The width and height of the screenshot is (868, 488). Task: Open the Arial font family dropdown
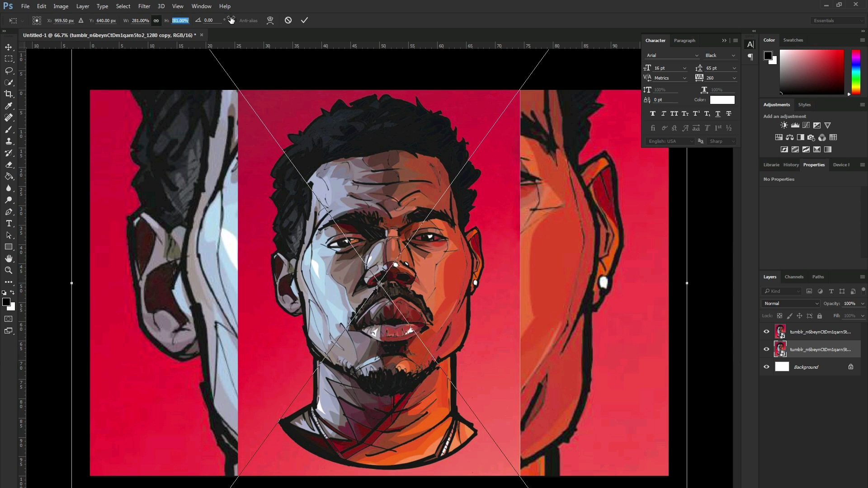pos(672,56)
